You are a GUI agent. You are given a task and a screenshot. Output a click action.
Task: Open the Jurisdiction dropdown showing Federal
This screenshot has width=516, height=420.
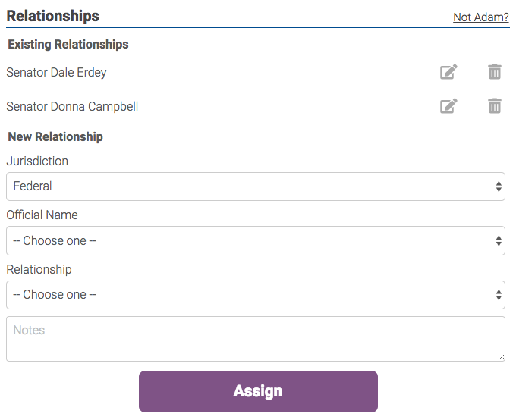[255, 186]
